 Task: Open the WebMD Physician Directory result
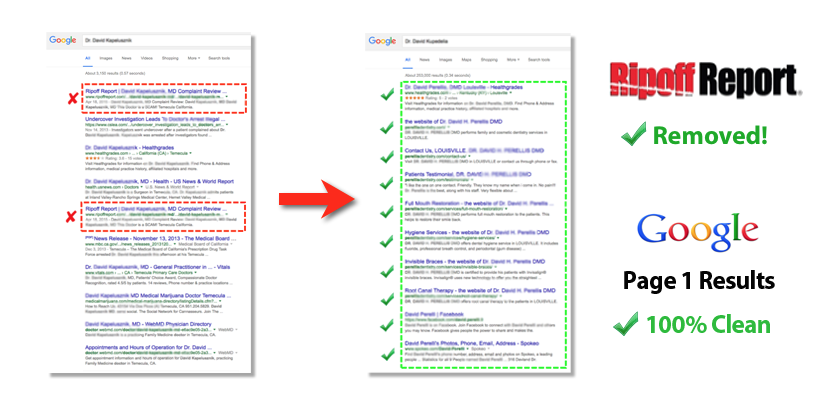(150, 323)
